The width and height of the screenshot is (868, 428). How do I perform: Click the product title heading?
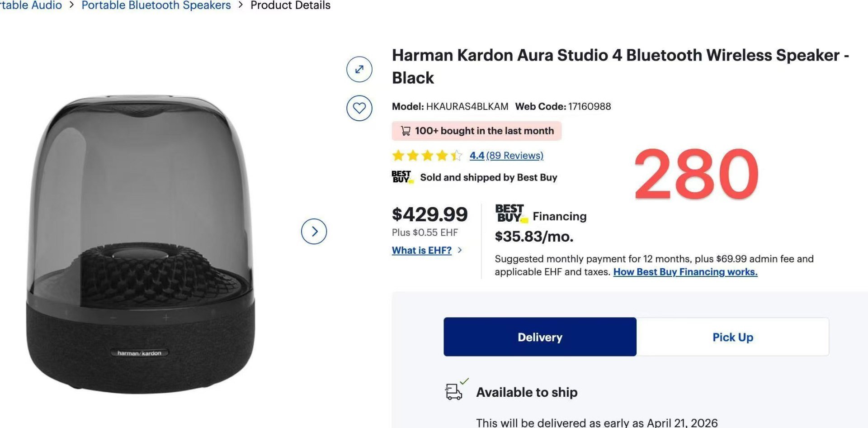pos(620,66)
